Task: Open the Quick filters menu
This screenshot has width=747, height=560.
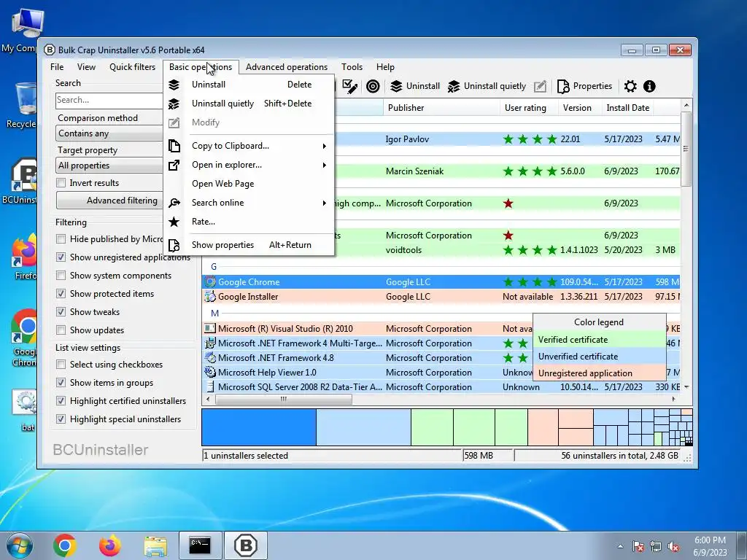Action: tap(132, 67)
